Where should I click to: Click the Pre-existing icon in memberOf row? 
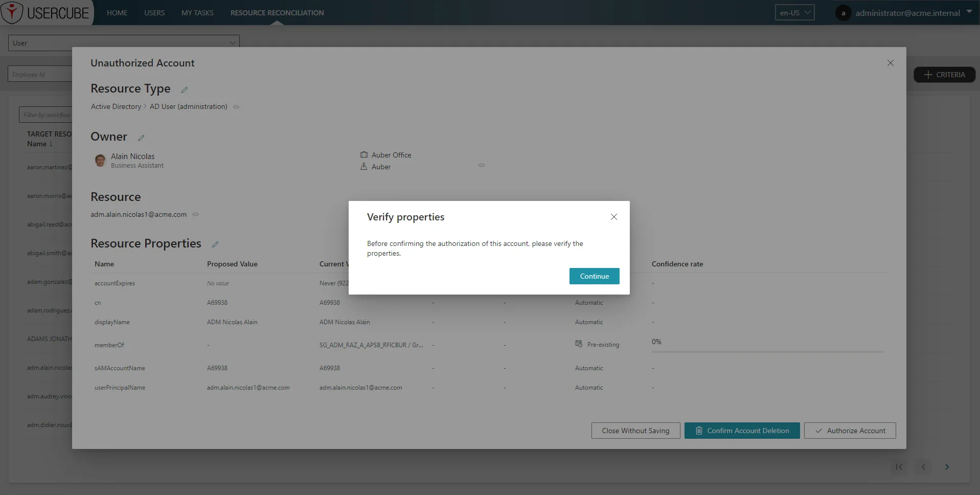point(579,344)
